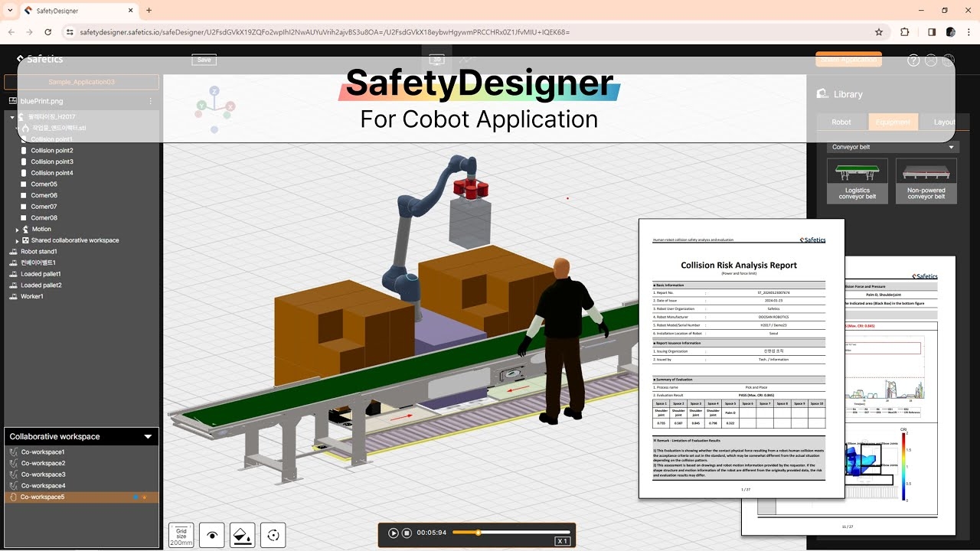
Task: Switch to the Robot library tab
Action: point(841,122)
